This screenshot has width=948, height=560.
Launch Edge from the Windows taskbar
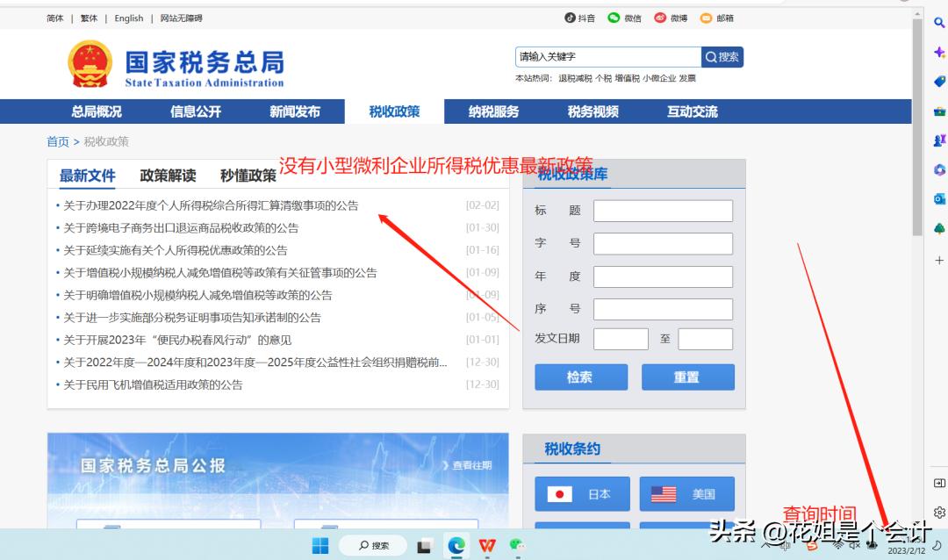click(455, 545)
